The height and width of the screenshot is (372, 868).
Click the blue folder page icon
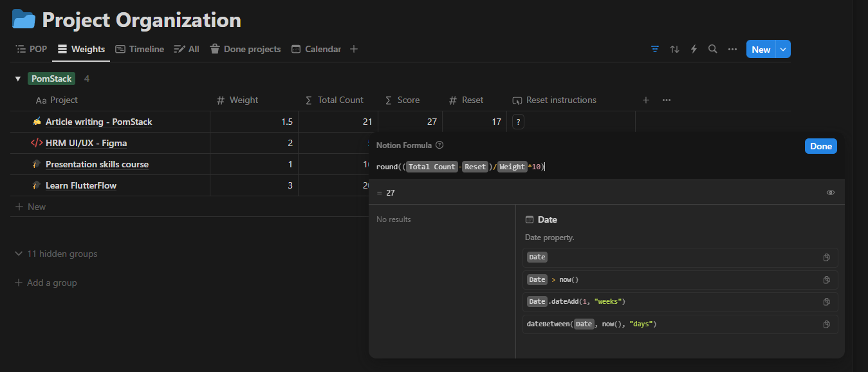pos(24,19)
